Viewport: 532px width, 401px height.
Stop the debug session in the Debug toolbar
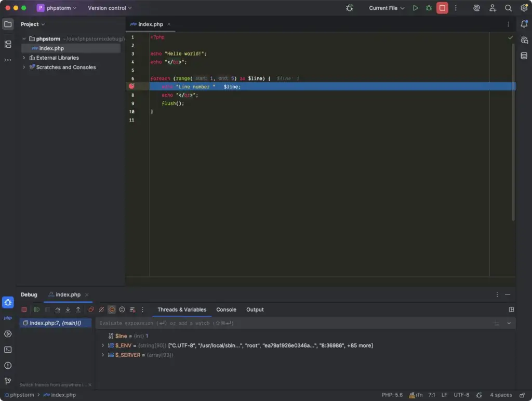pyautogui.click(x=24, y=310)
